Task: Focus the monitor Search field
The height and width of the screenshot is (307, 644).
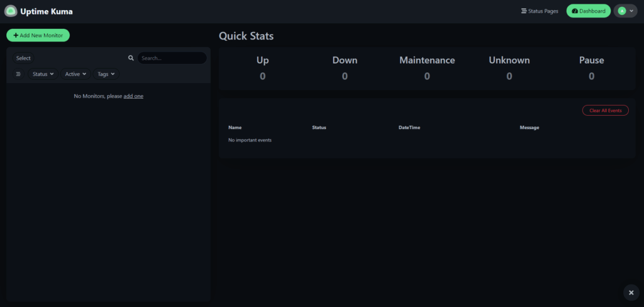Action: (172, 58)
